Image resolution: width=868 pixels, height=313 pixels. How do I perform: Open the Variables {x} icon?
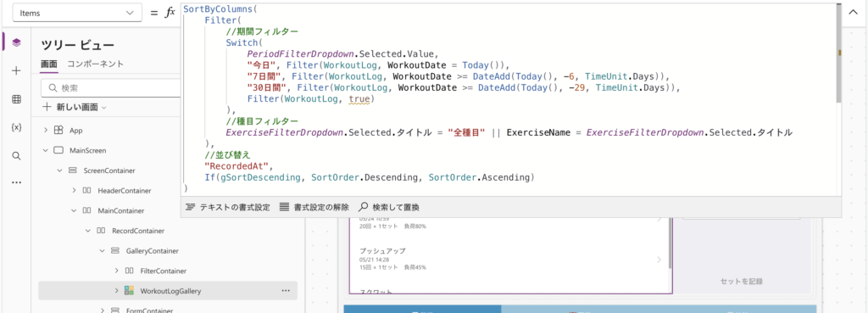(16, 127)
